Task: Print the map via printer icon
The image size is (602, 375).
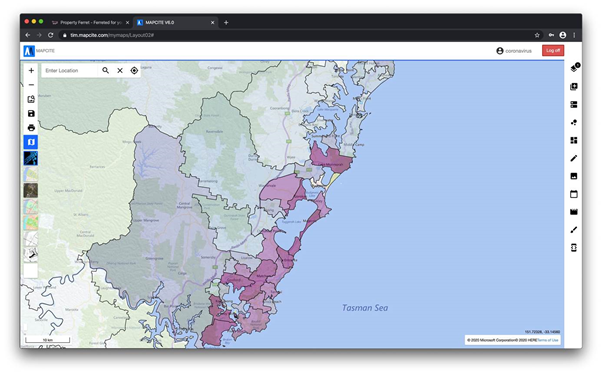Action: coord(31,127)
